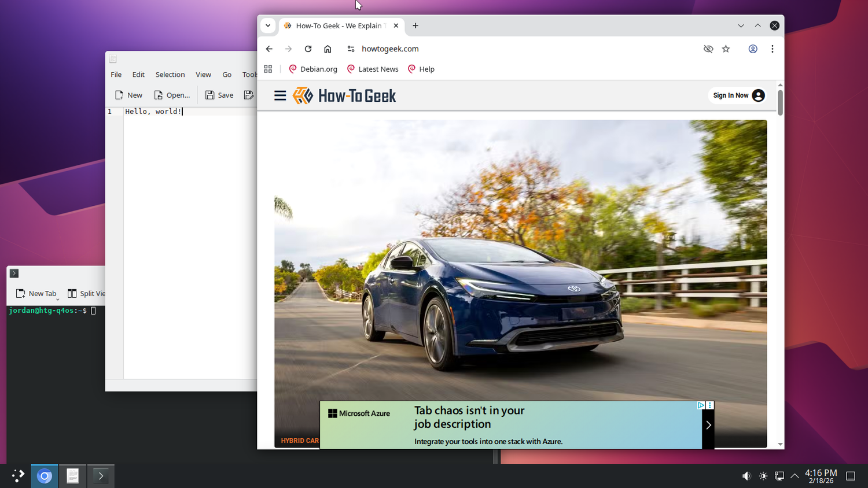Screen dimensions: 868x488
Task: Switch to the Chromium browser taskbar icon
Action: pyautogui.click(x=45, y=476)
